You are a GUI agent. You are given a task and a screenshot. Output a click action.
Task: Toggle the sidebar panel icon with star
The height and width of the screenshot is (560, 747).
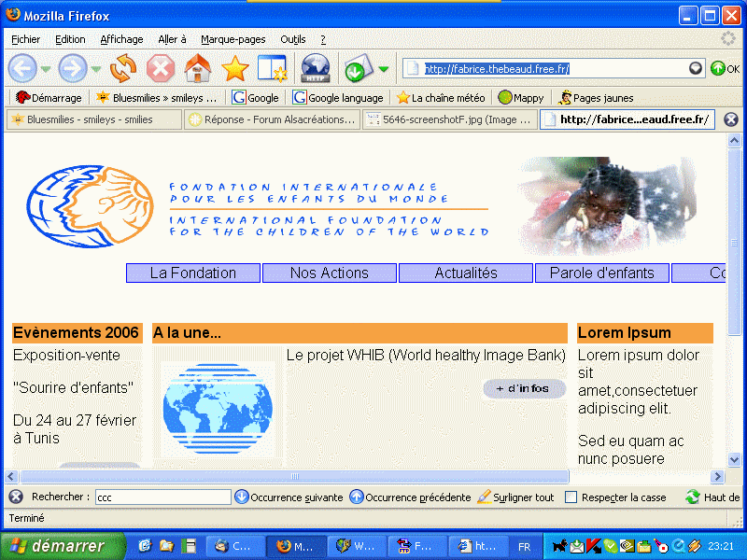(272, 68)
